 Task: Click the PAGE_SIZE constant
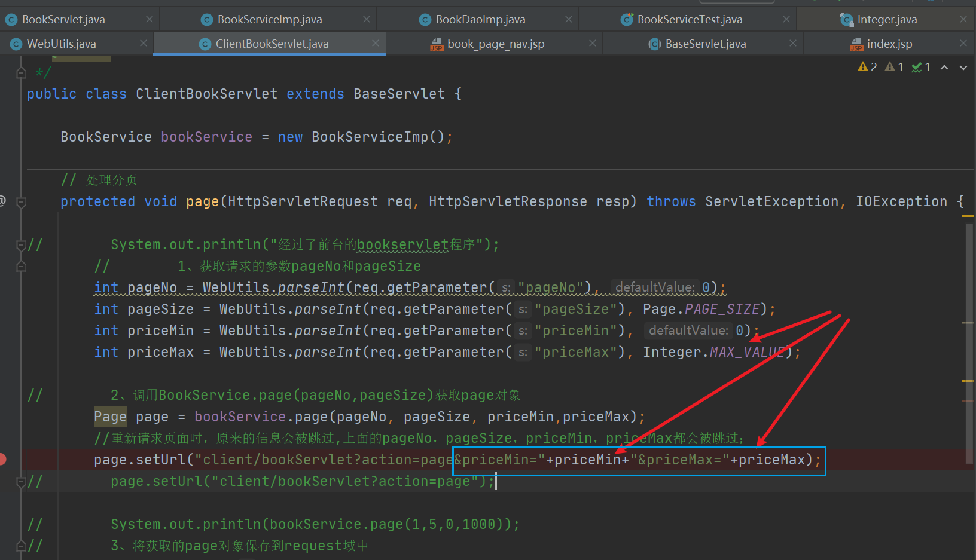(722, 309)
